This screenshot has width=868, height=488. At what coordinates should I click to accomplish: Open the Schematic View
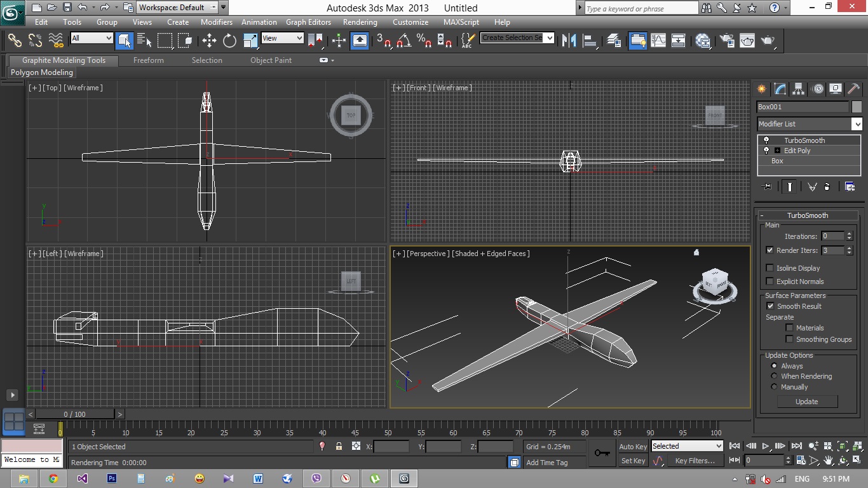(x=679, y=40)
